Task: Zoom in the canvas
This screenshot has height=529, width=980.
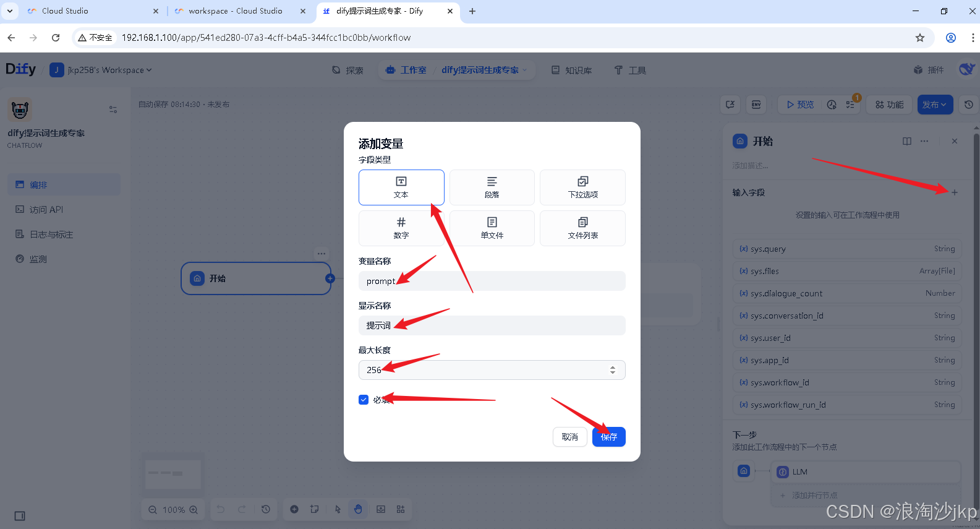Action: (x=194, y=510)
